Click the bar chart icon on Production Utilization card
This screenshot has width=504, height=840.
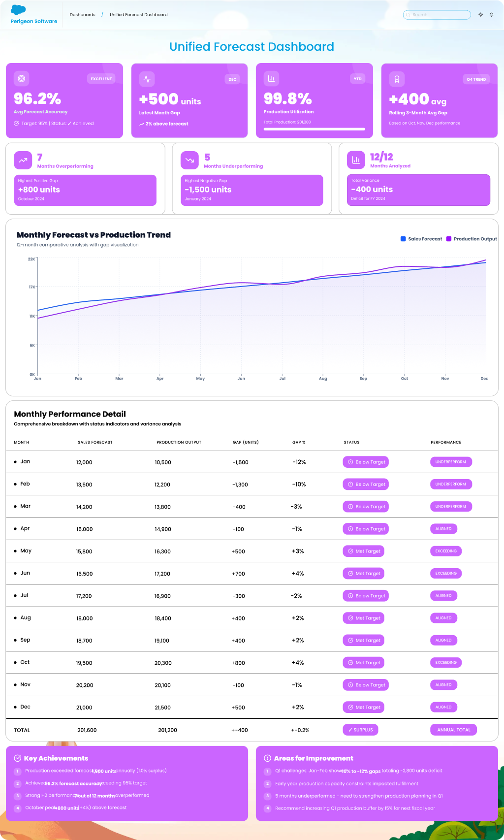(271, 78)
